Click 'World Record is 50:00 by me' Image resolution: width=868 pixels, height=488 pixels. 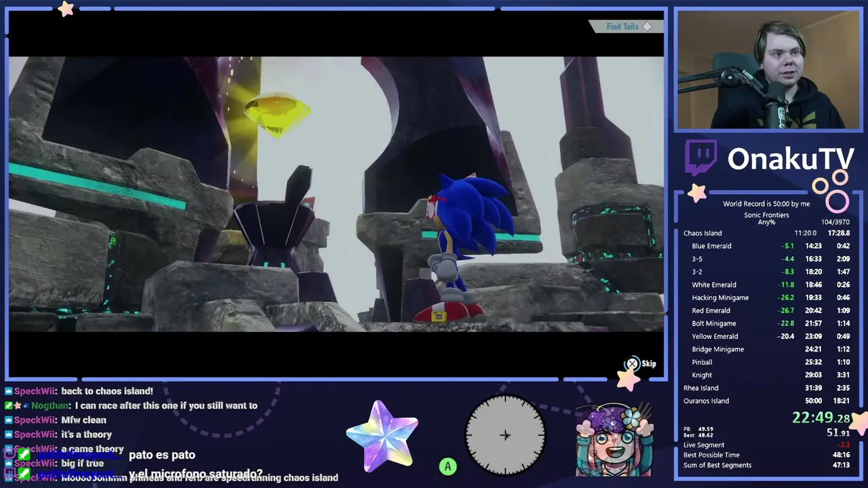pos(766,203)
